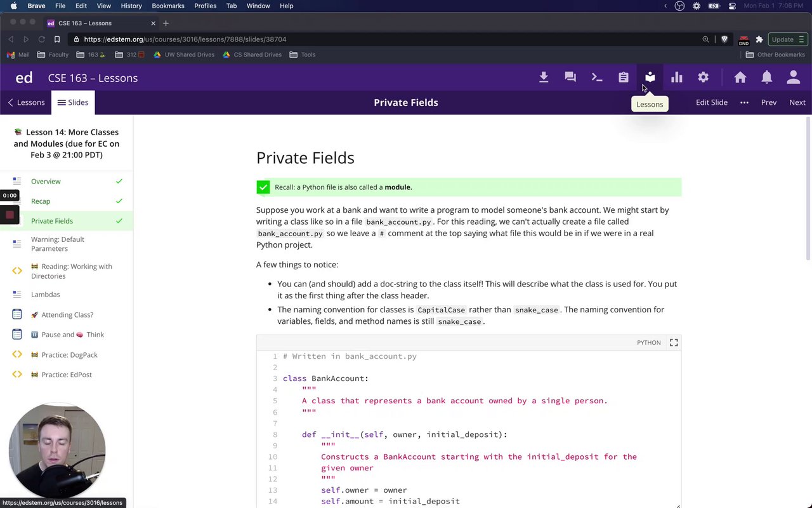
Task: Click the browser address bar URL
Action: (x=185, y=39)
